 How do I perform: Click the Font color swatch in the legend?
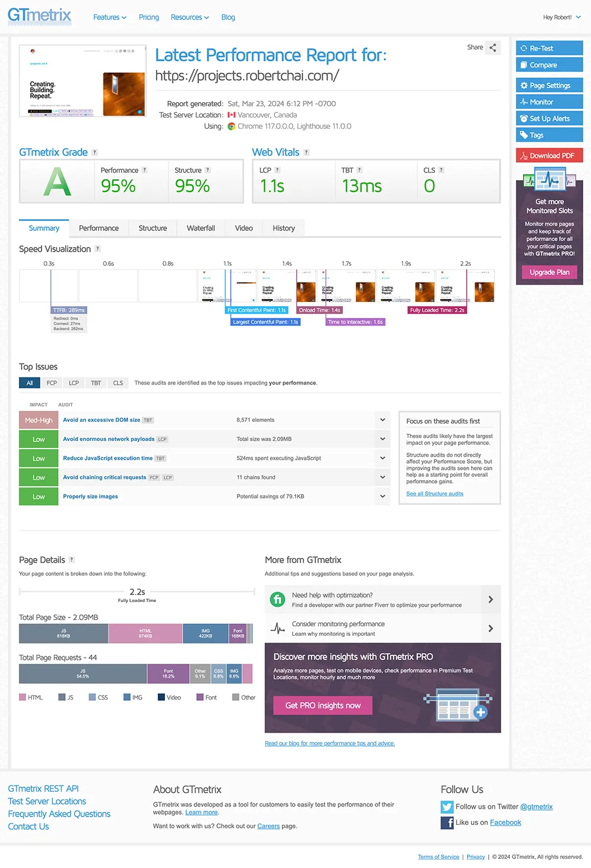[x=199, y=697]
